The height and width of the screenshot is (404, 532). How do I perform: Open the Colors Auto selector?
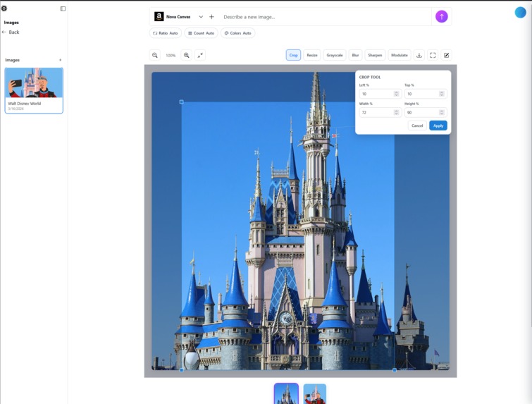tap(238, 33)
